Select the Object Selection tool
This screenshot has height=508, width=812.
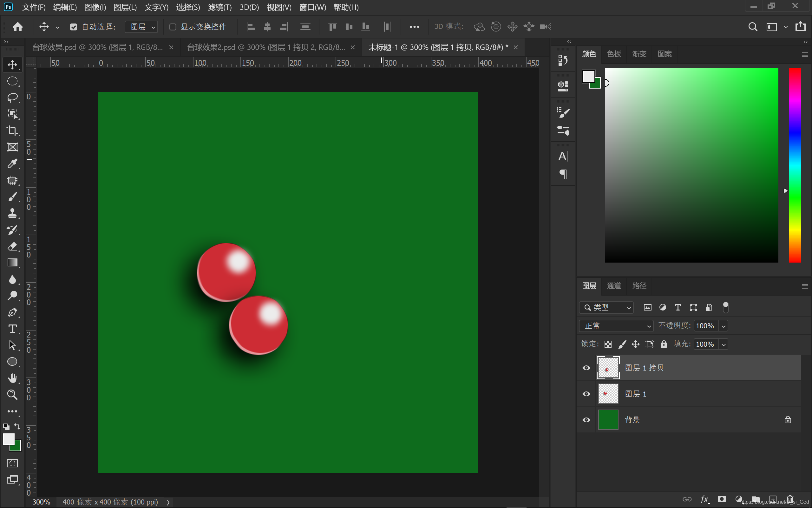[x=12, y=114]
